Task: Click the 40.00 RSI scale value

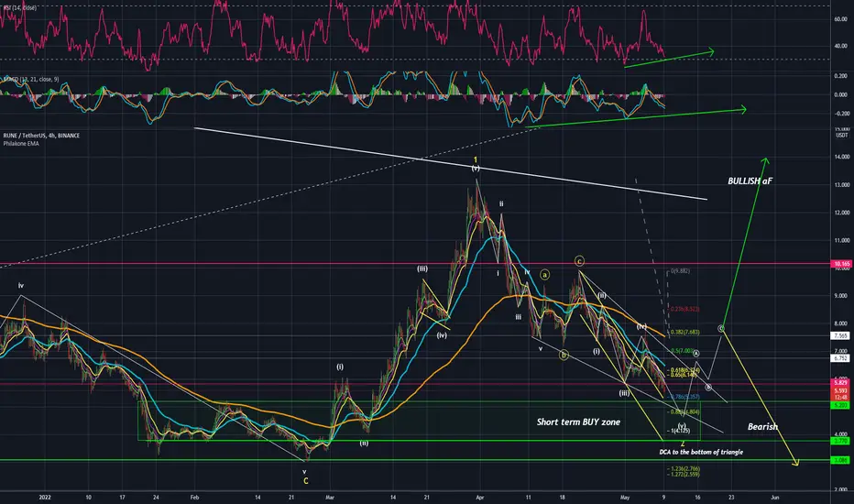Action: coord(840,46)
